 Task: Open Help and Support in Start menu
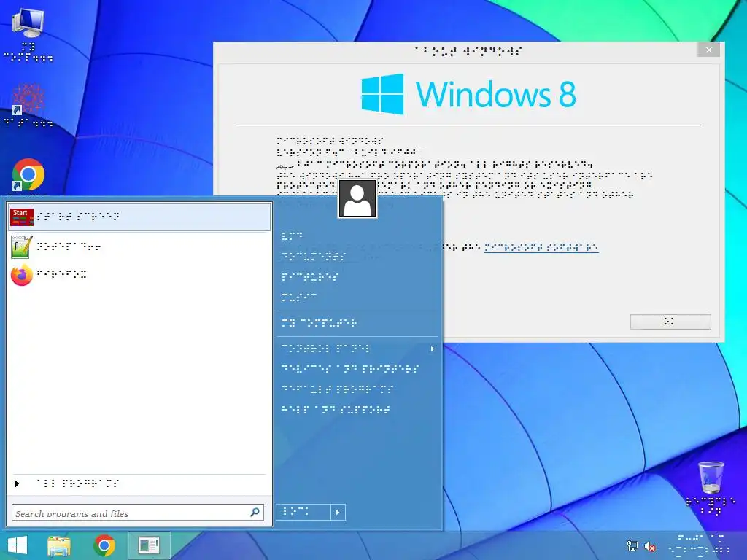[357, 410]
